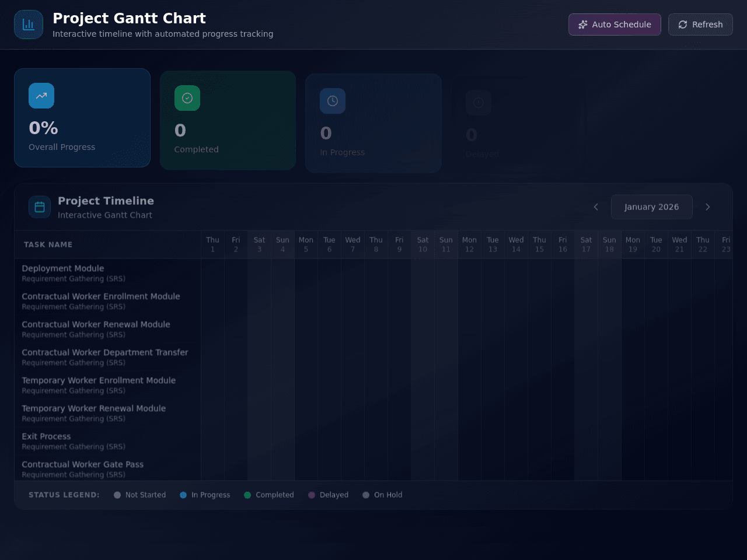
Task: Click the Completed checkmark icon
Action: [187, 98]
